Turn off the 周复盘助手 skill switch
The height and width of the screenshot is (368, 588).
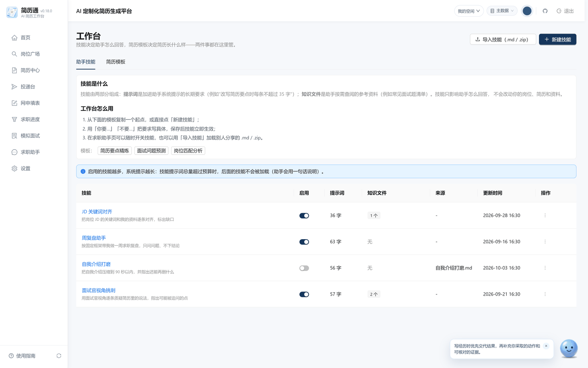[x=304, y=242]
